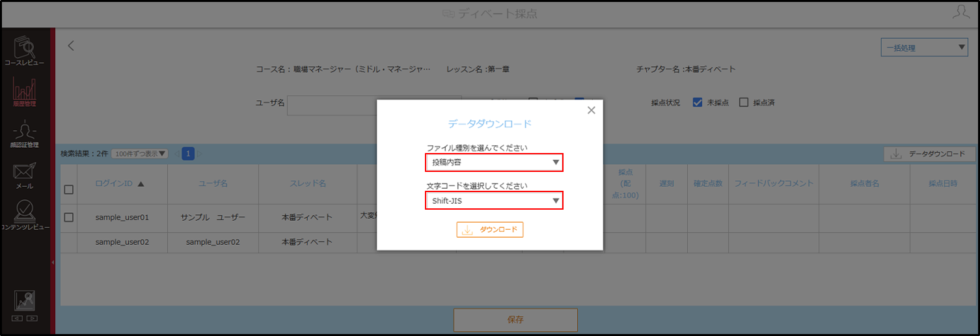The height and width of the screenshot is (336, 980).
Task: Uncheck the 未採点 checkbox
Action: pyautogui.click(x=698, y=102)
